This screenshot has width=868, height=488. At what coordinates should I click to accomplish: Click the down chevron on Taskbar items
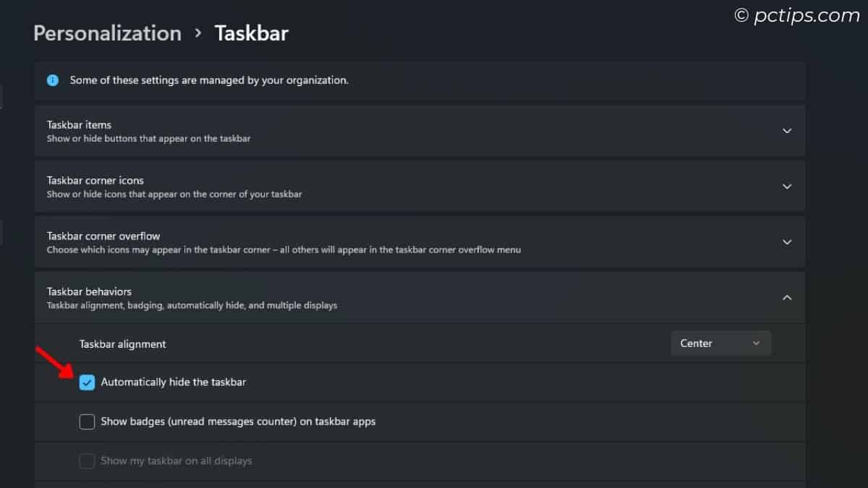click(787, 131)
